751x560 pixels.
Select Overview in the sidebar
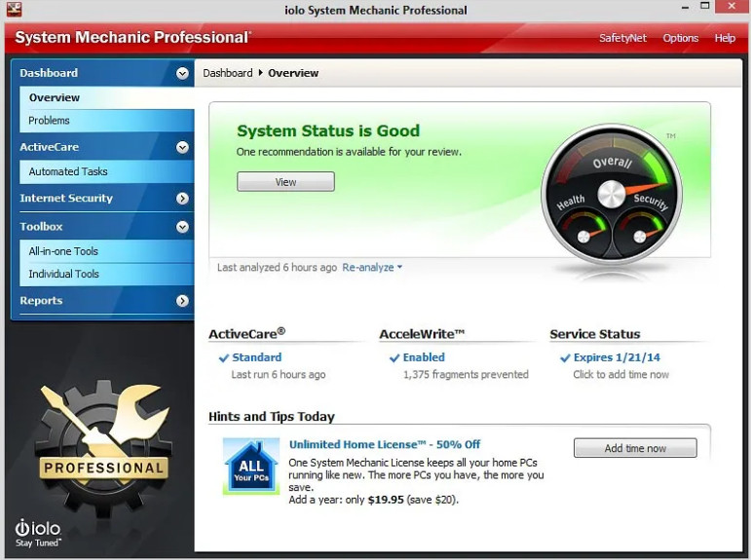point(107,97)
